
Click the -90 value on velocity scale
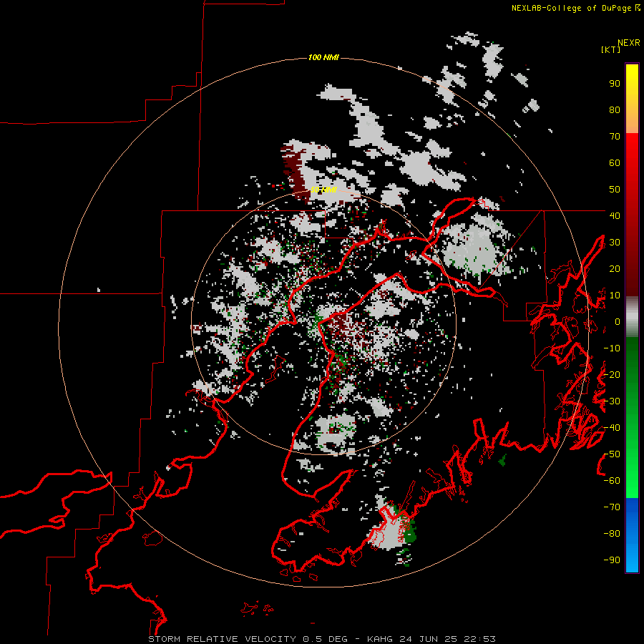coord(612,560)
